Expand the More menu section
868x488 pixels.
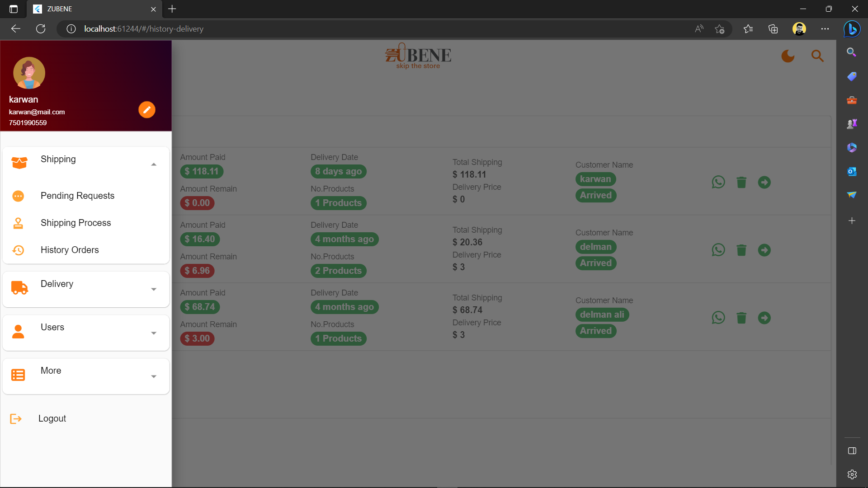tap(154, 376)
